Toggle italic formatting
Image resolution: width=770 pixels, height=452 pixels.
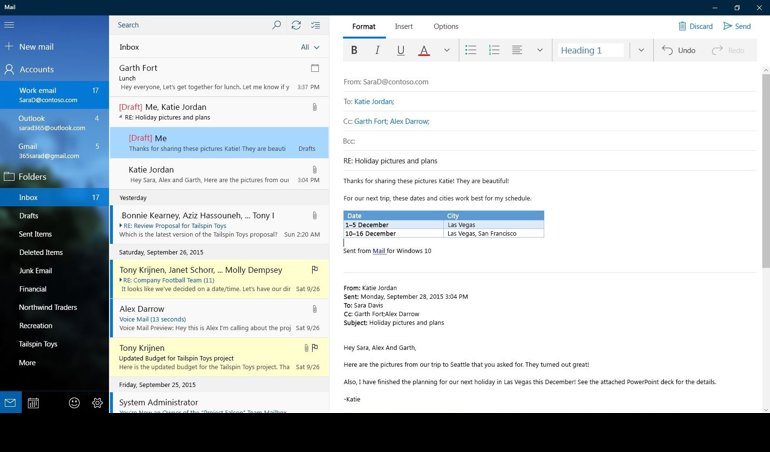[x=377, y=50]
